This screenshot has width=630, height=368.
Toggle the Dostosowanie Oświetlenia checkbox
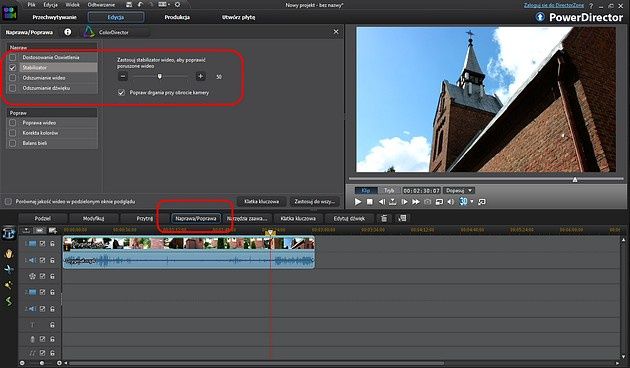(x=12, y=57)
